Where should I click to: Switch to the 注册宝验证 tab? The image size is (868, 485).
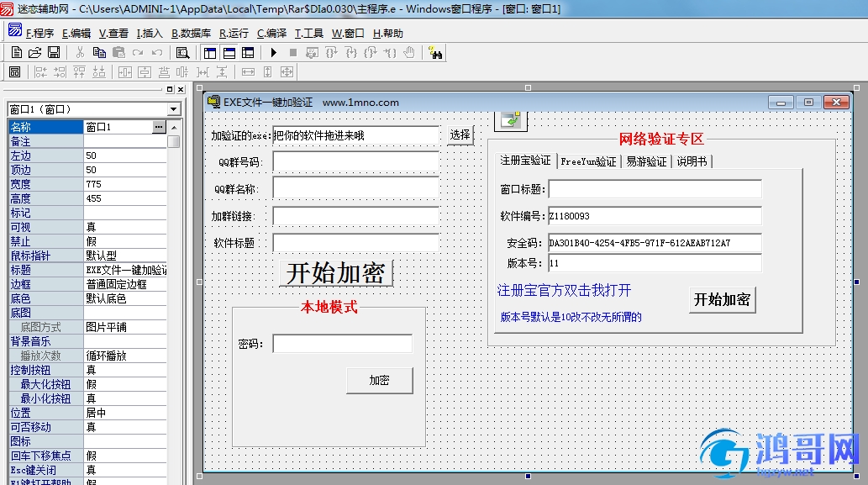(x=525, y=161)
